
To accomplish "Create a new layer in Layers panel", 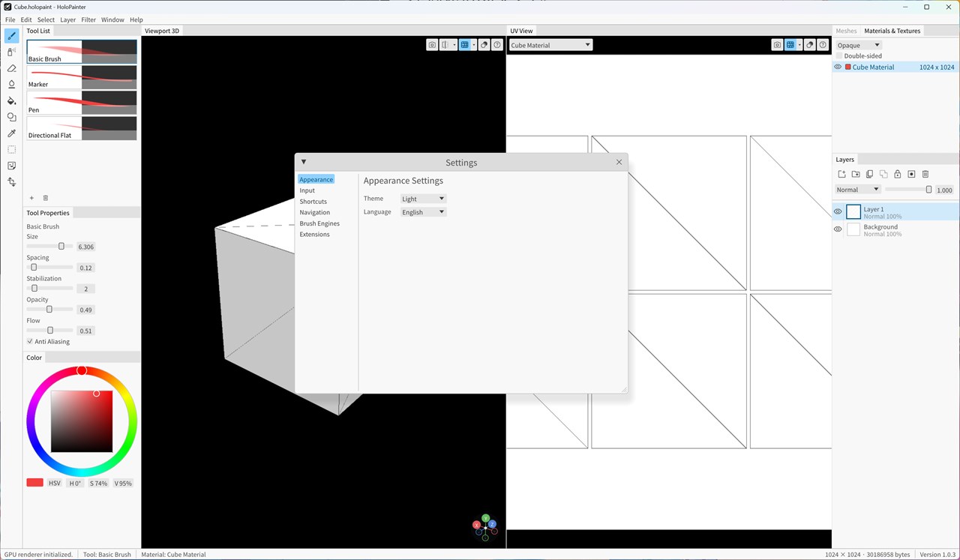I will 841,174.
